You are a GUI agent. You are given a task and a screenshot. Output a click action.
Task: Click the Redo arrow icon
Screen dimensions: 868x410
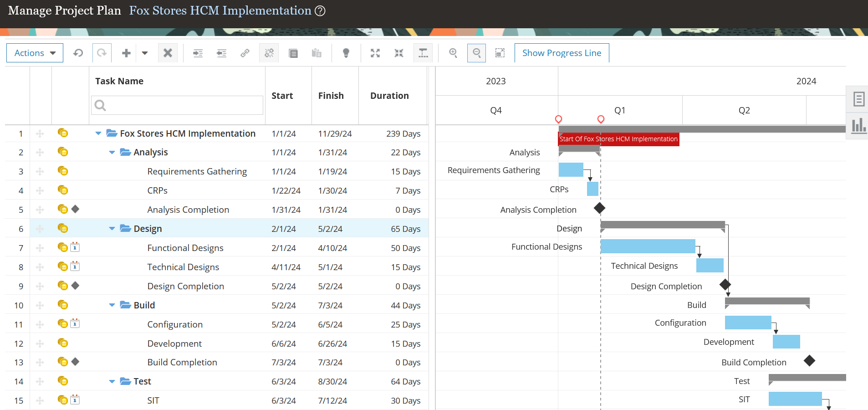pos(102,53)
